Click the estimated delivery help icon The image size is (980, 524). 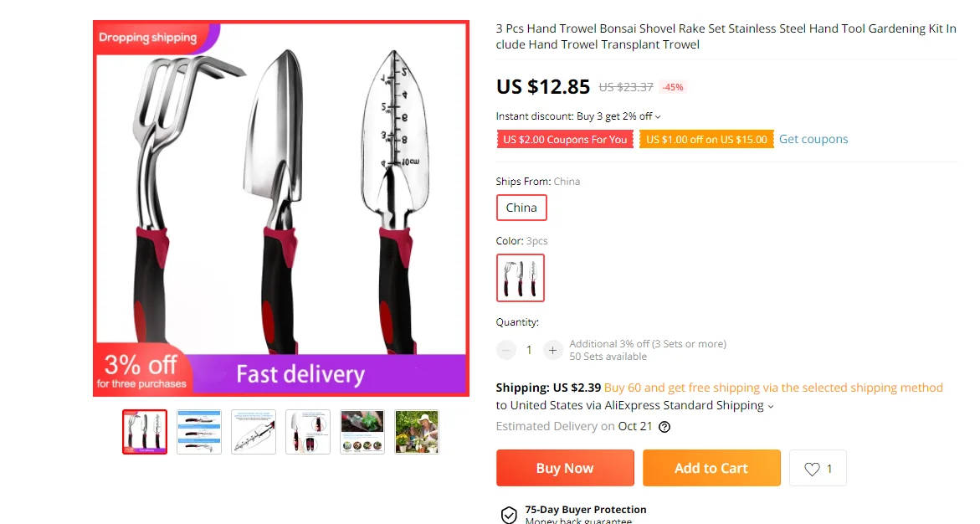click(x=664, y=427)
